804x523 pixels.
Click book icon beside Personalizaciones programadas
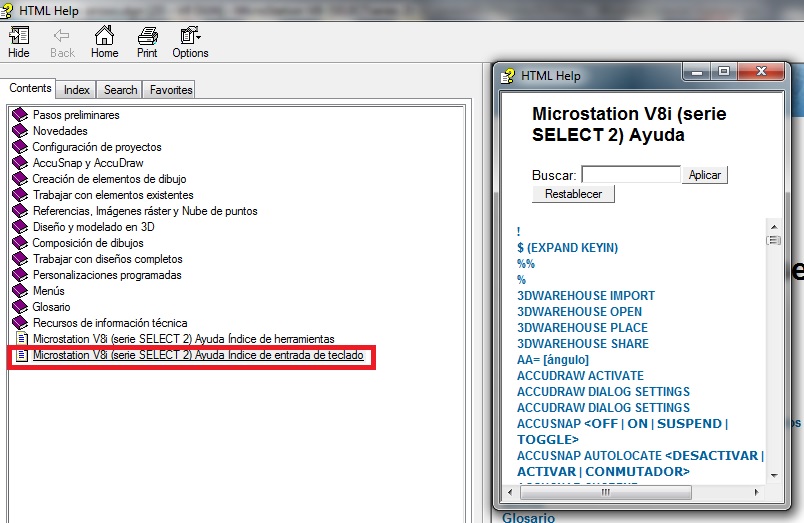pyautogui.click(x=20, y=274)
